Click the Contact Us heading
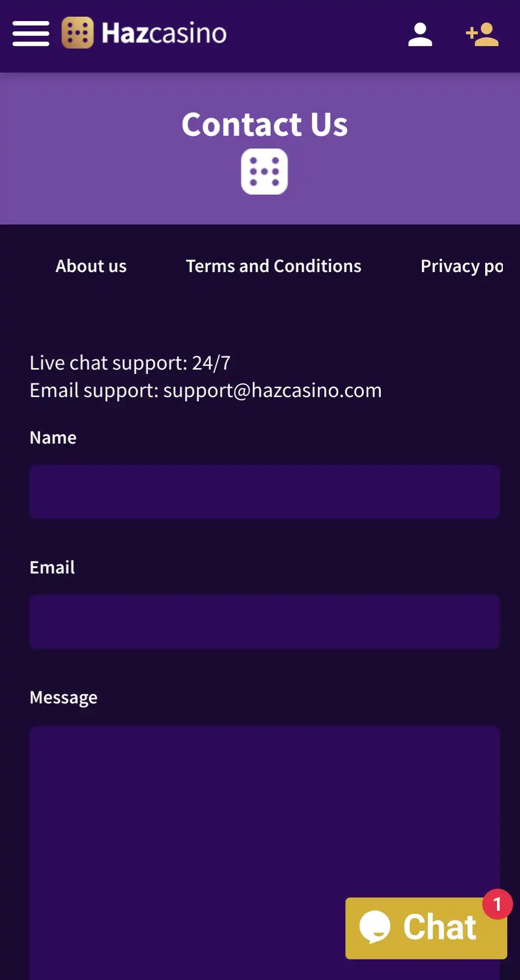 point(265,125)
